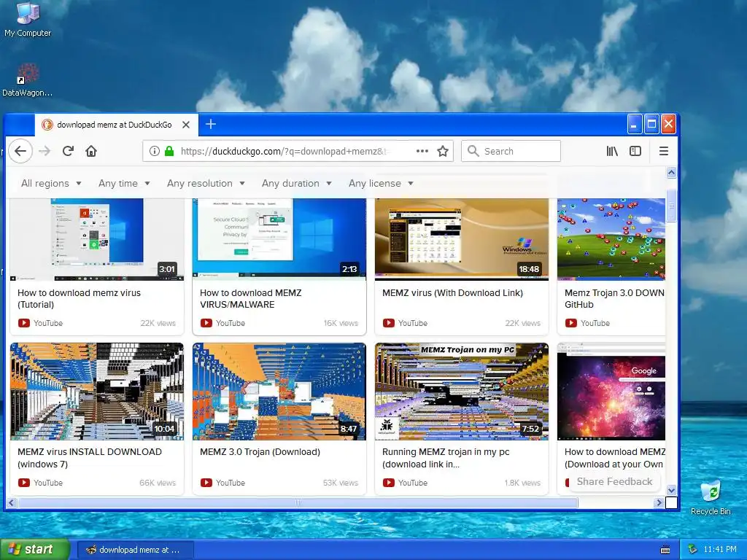Image resolution: width=747 pixels, height=560 pixels.
Task: Open the Firefox Library icon
Action: (612, 152)
